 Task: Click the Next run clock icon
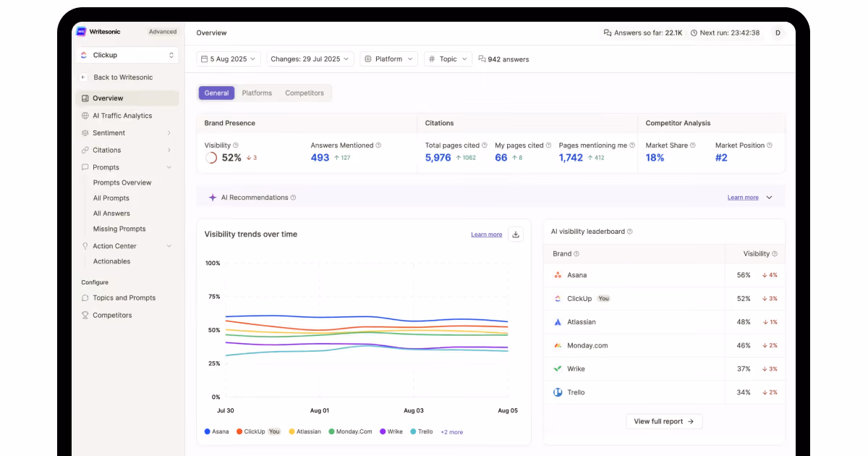coord(694,33)
